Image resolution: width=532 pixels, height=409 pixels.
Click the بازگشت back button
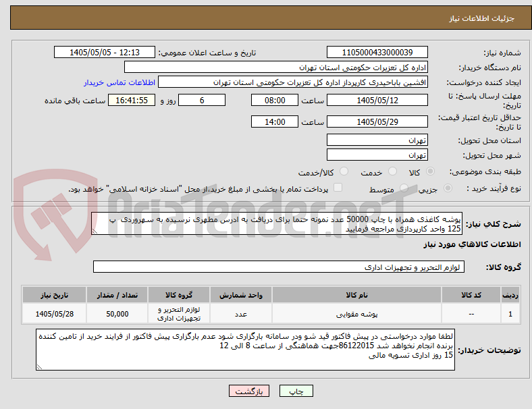[249, 391]
